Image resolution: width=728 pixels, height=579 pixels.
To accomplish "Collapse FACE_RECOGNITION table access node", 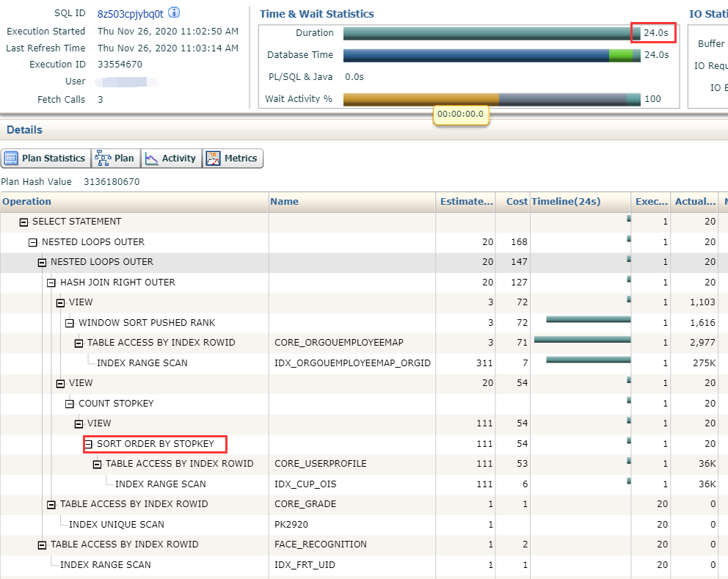I will (42, 545).
